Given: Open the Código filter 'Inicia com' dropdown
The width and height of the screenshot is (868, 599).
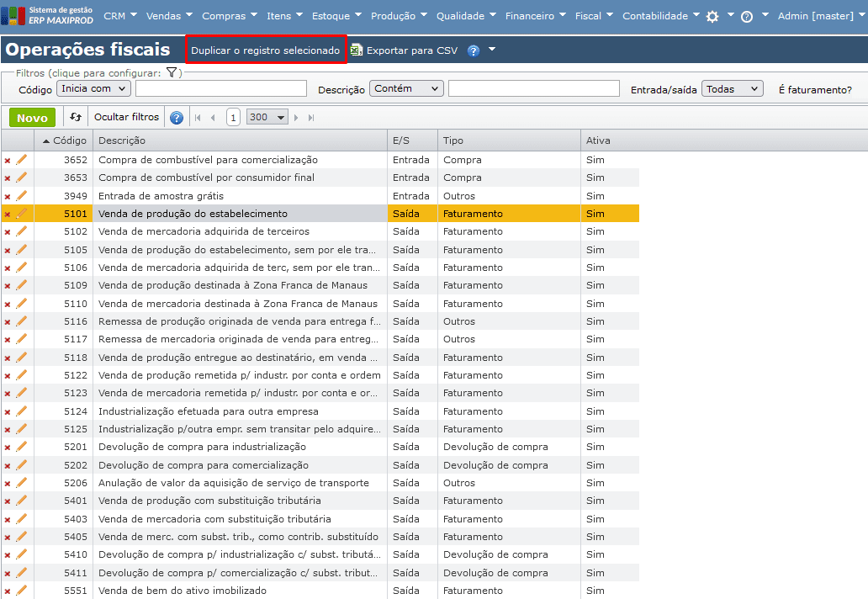Looking at the screenshot, I should pyautogui.click(x=93, y=88).
